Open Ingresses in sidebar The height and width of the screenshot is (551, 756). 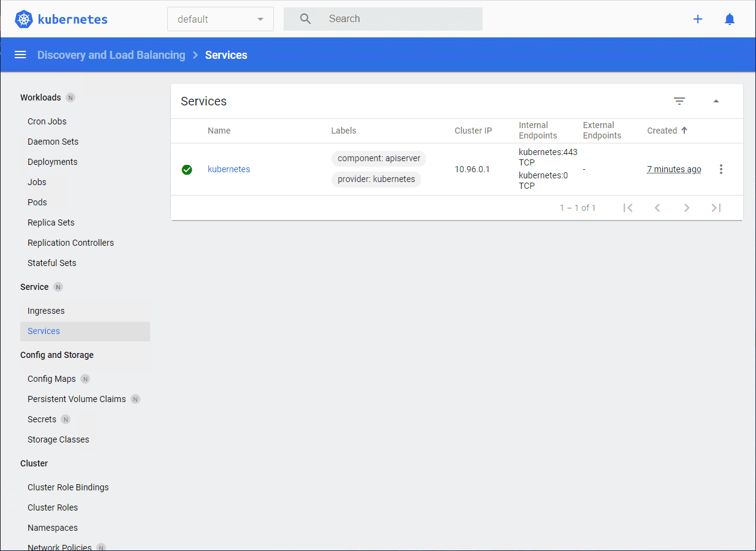coord(46,311)
